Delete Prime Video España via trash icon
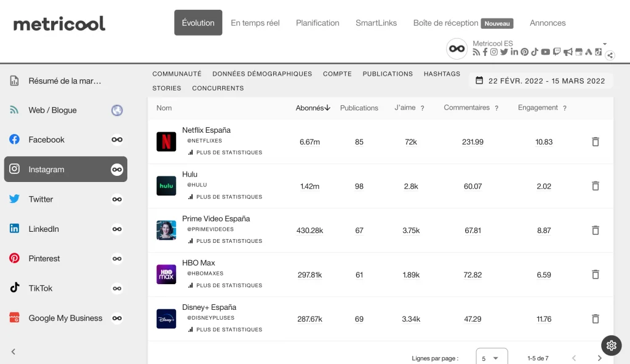 (x=596, y=230)
